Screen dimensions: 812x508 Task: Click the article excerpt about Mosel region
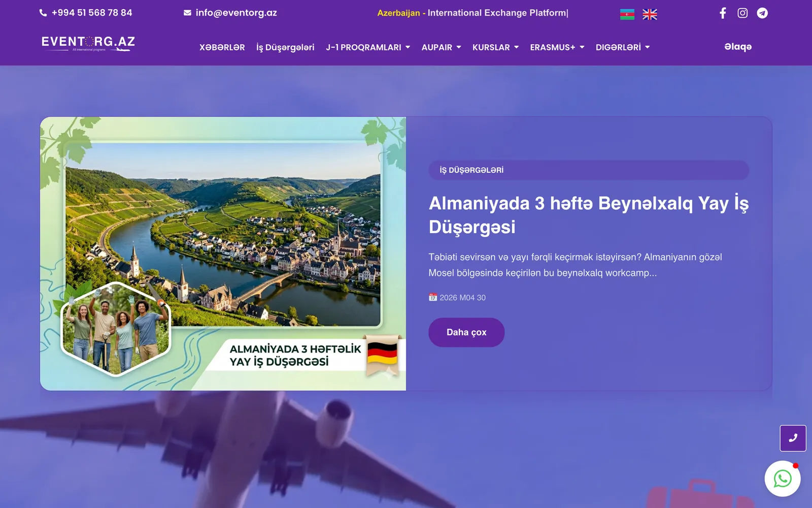pyautogui.click(x=576, y=265)
